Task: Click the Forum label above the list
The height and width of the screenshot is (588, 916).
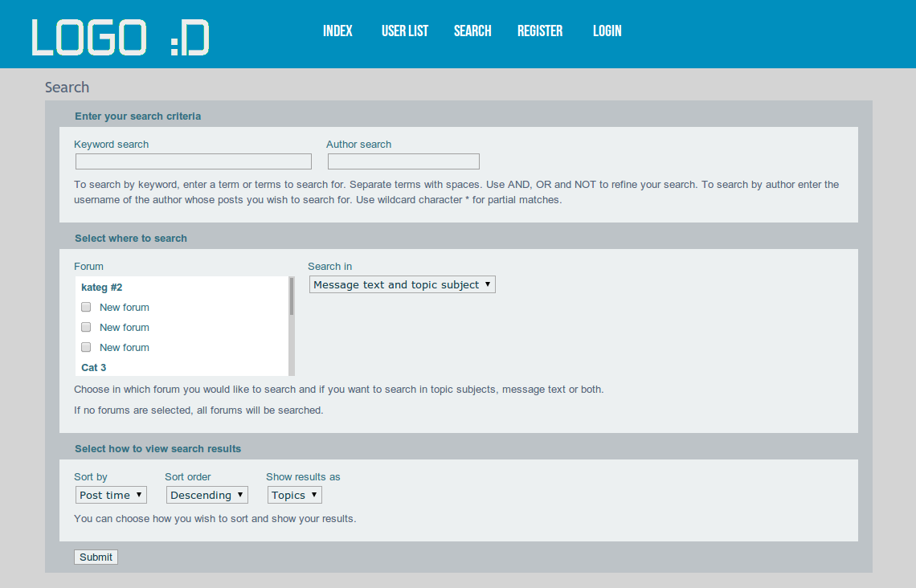Action: [x=89, y=266]
